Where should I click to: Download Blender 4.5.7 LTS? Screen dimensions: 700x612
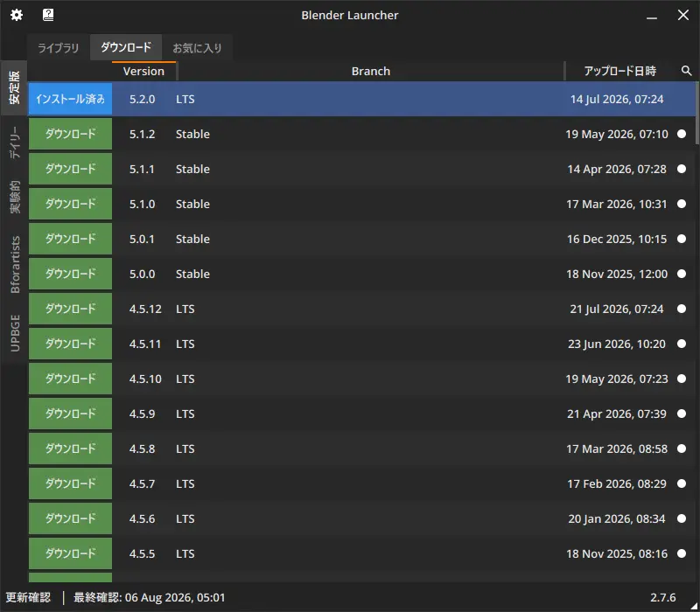point(71,483)
